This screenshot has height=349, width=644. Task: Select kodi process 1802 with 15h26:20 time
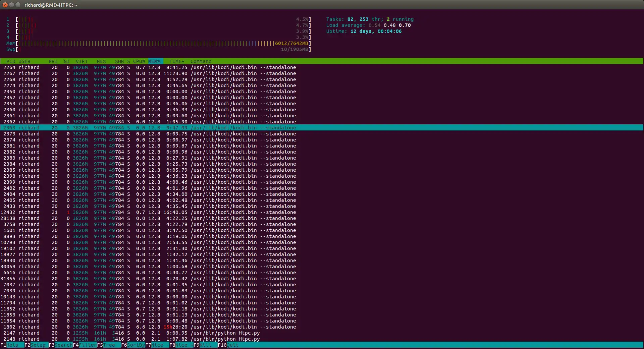pos(322,327)
